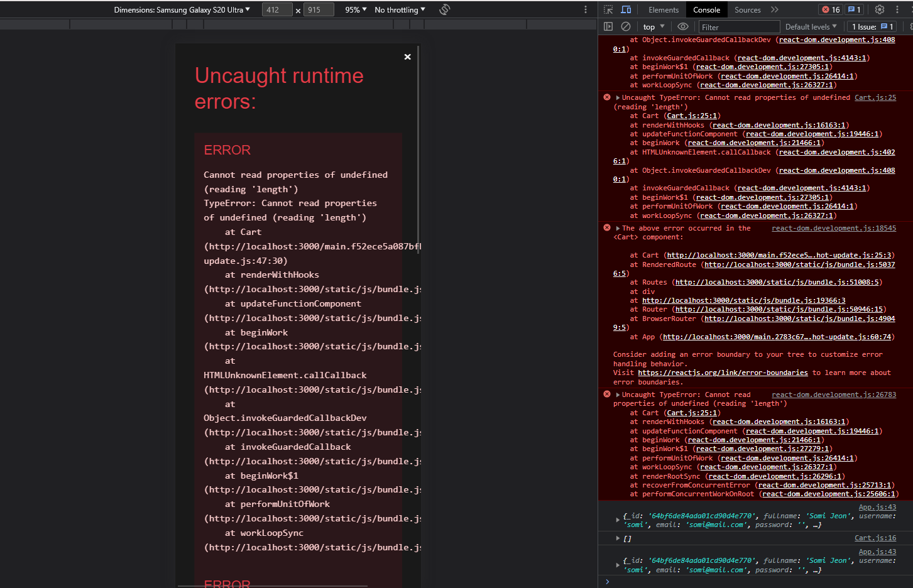Toggle the device toolbar icon
This screenshot has width=913, height=588.
tap(626, 9)
